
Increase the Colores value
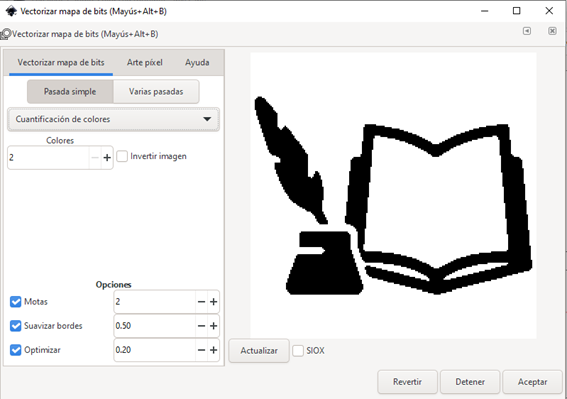[x=107, y=157]
